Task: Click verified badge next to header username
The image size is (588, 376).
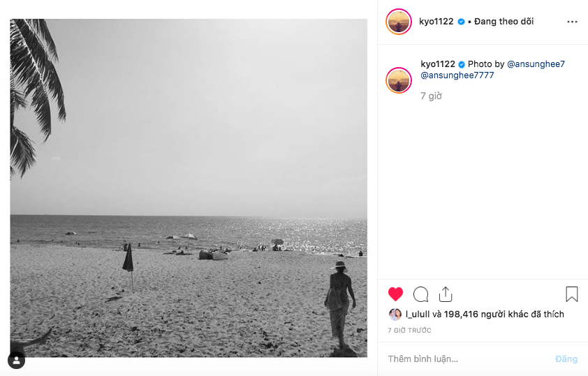Action: (x=462, y=22)
